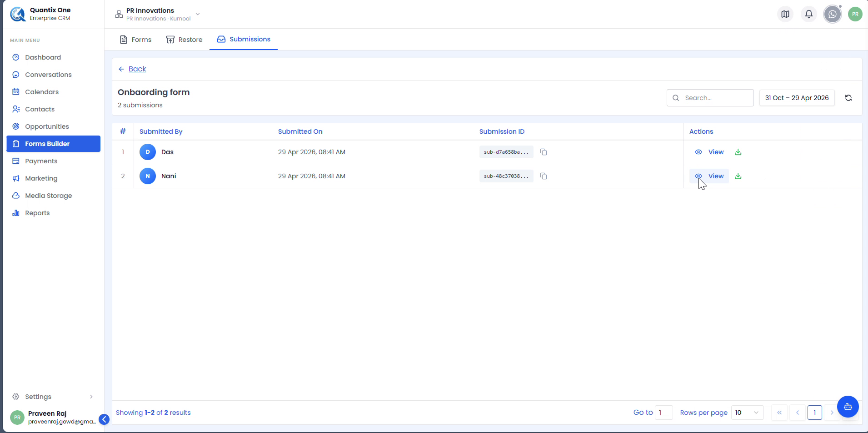Viewport: 868px width, 433px height.
Task: Open Rows per page dropdown
Action: pos(747,413)
